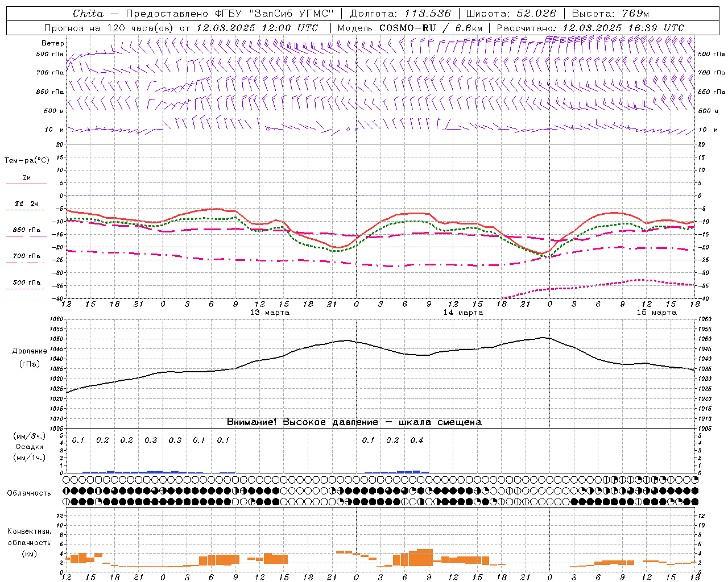Click the "Облачность" cloud cover label
The image size is (728, 582).
click(29, 493)
